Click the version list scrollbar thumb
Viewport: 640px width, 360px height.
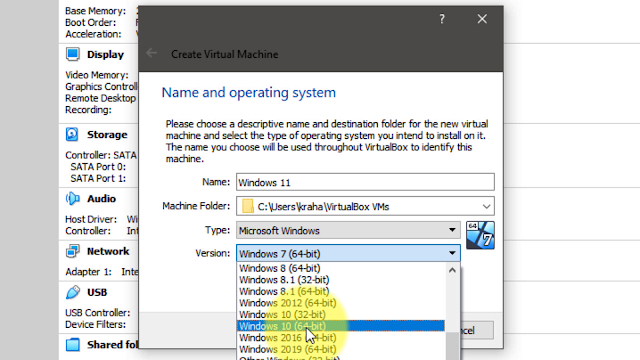452,346
